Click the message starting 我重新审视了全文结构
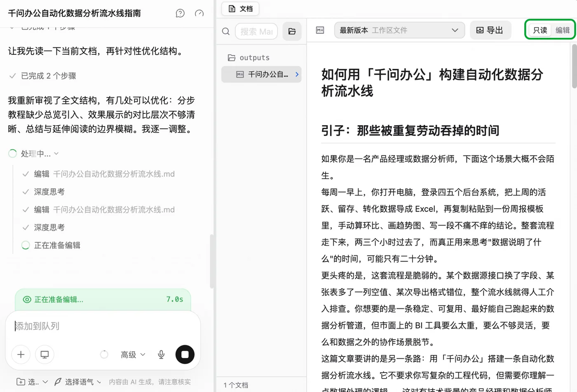This screenshot has width=577, height=392. pos(101,115)
